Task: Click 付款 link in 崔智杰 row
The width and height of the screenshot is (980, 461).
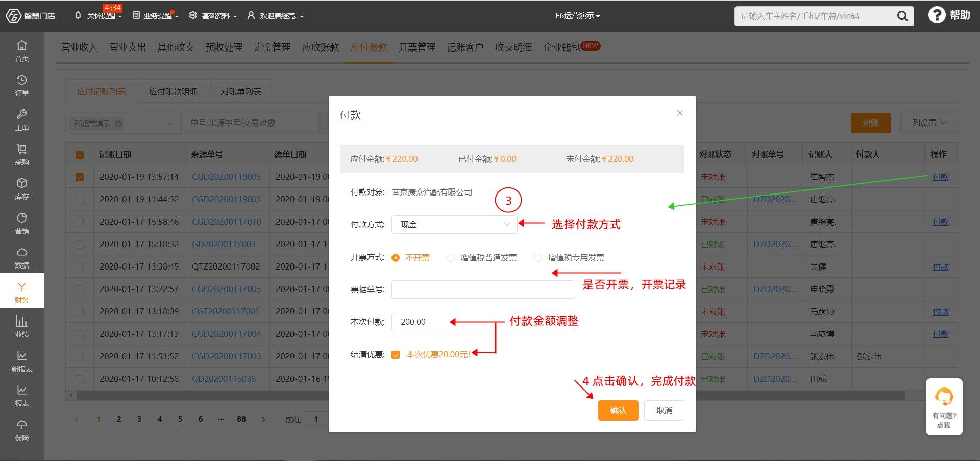Action: [940, 177]
